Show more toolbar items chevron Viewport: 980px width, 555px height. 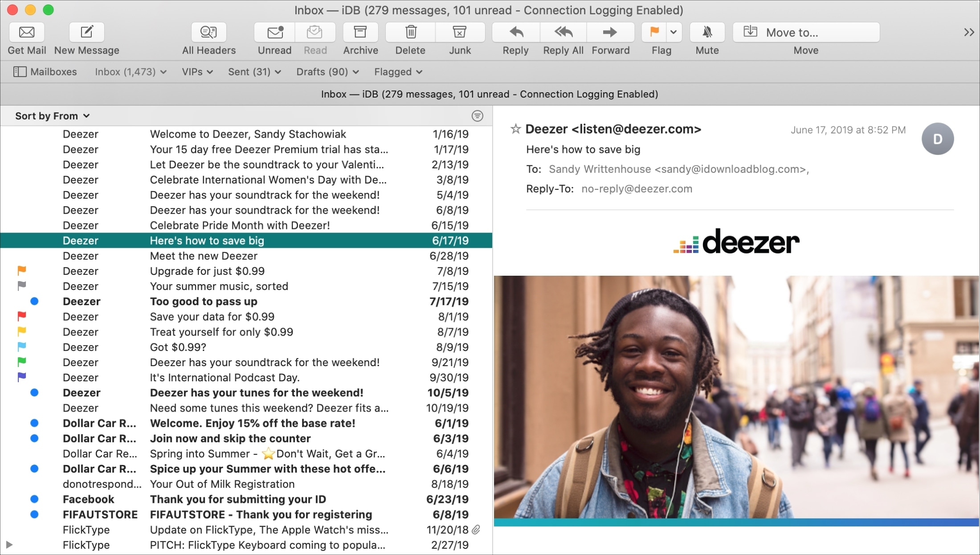(x=969, y=32)
